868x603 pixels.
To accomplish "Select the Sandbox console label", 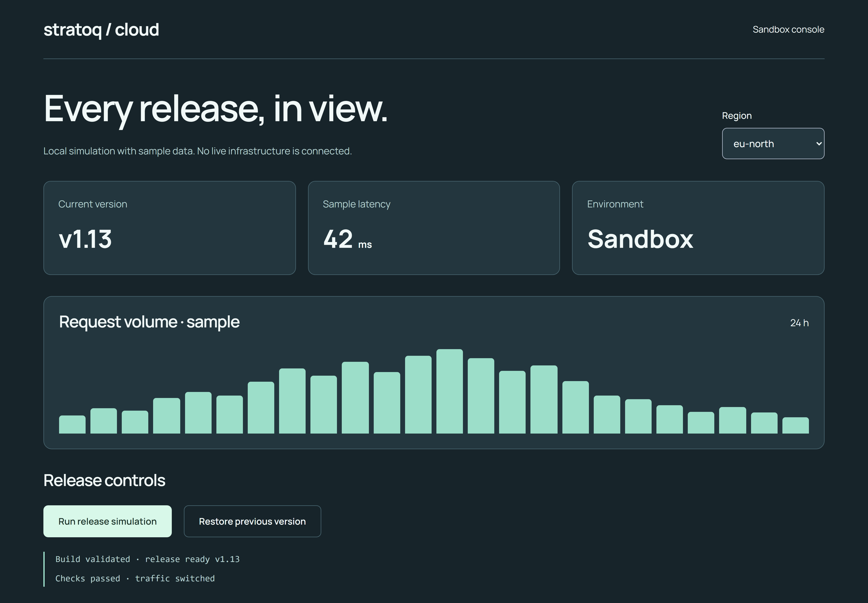I will click(788, 30).
